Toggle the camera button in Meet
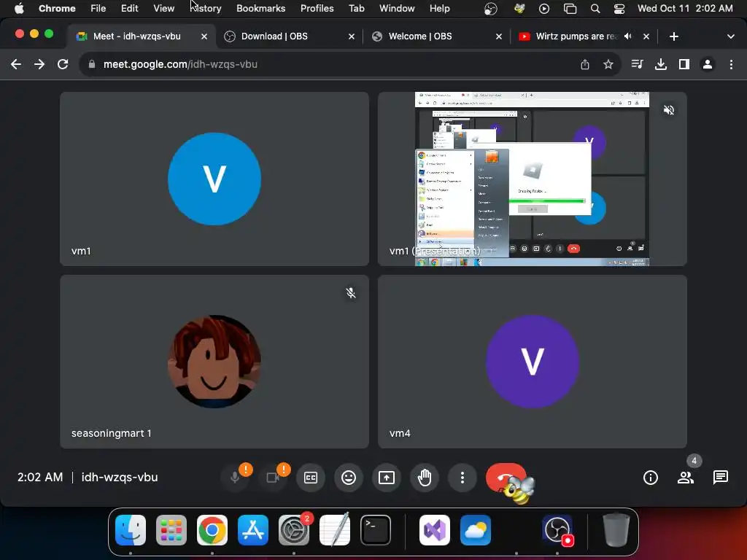Viewport: 747px width, 560px height. click(273, 477)
